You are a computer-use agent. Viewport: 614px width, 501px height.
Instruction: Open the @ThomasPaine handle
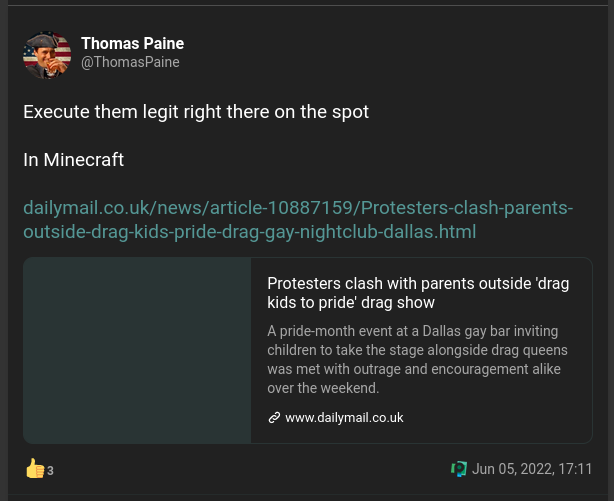pos(130,62)
